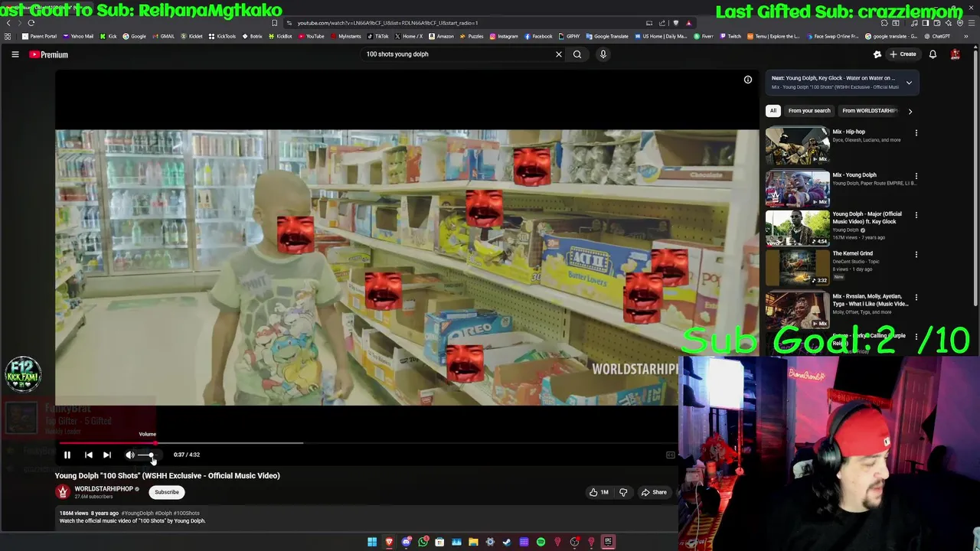
Task: Open the notifications bell
Action: [x=933, y=54]
